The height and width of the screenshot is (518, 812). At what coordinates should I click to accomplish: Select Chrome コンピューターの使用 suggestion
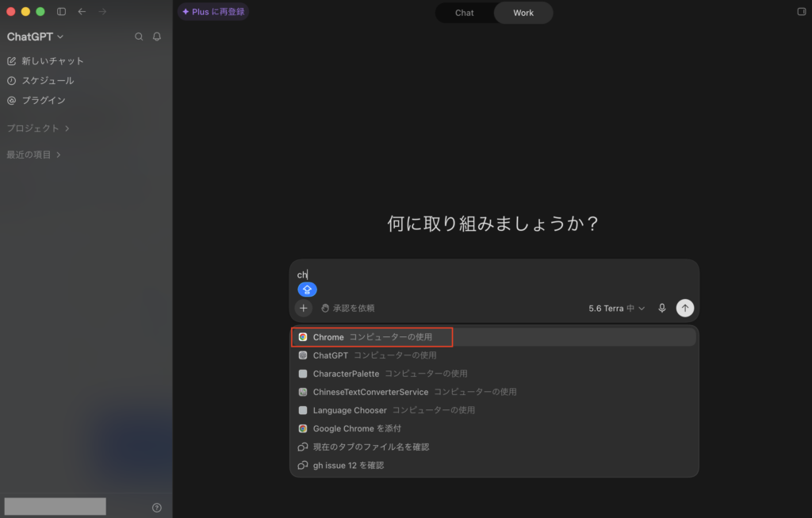[494, 337]
